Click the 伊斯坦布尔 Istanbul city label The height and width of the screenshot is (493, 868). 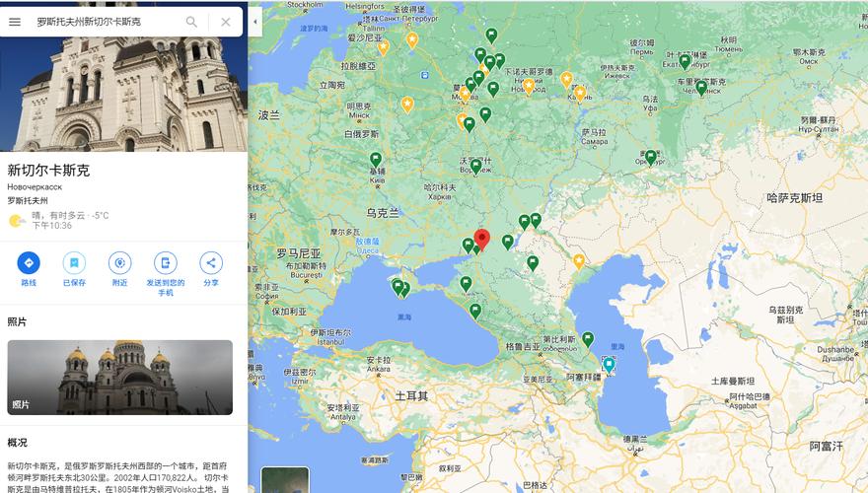(330, 337)
